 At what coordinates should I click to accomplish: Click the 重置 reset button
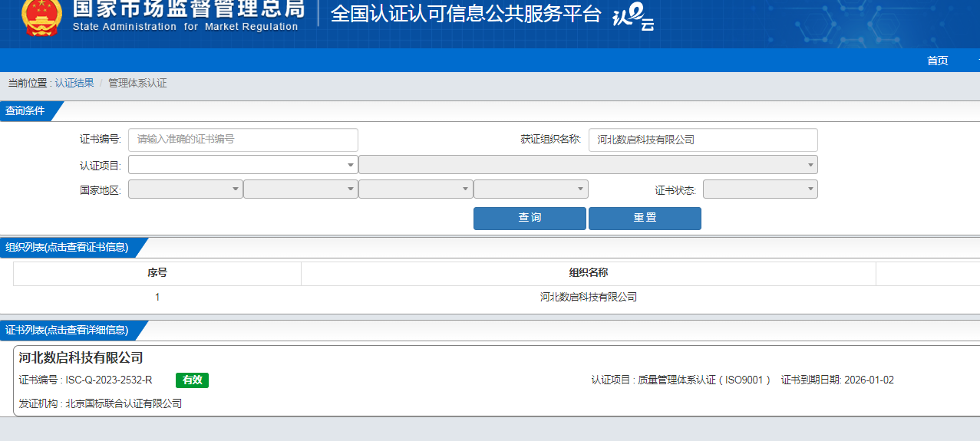click(x=645, y=218)
